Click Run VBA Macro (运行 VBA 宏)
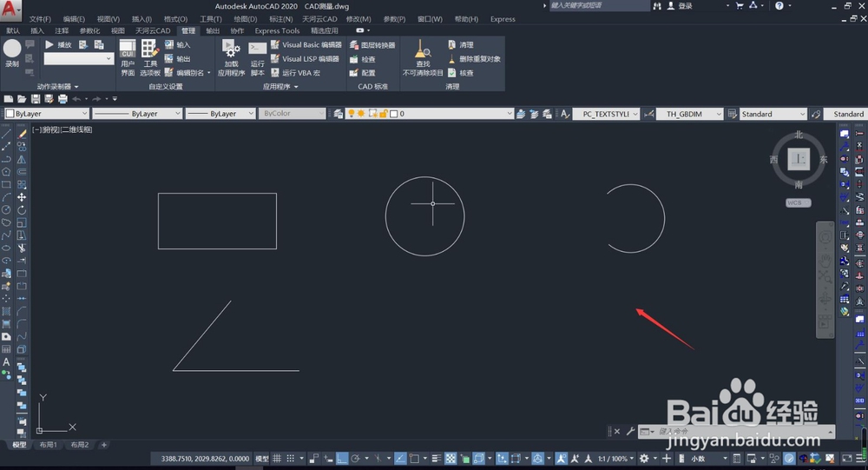The width and height of the screenshot is (868, 470). pyautogui.click(x=296, y=73)
